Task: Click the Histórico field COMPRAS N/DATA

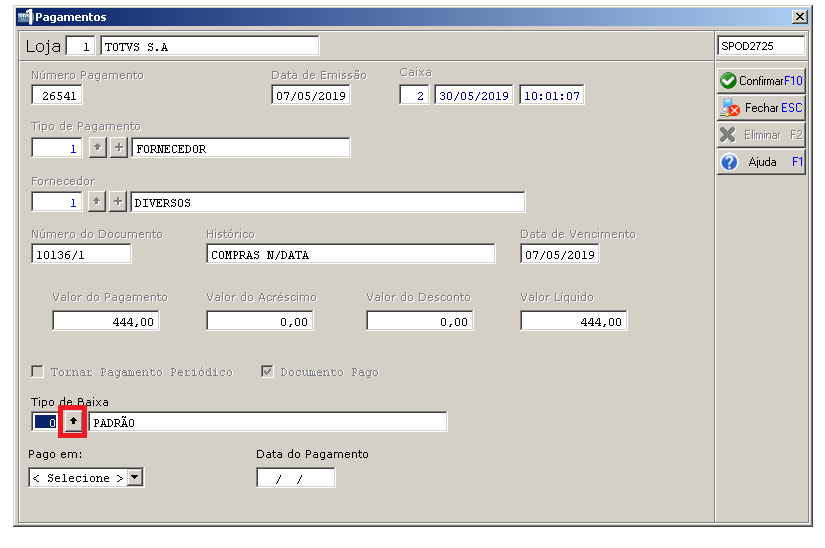Action: (x=351, y=254)
